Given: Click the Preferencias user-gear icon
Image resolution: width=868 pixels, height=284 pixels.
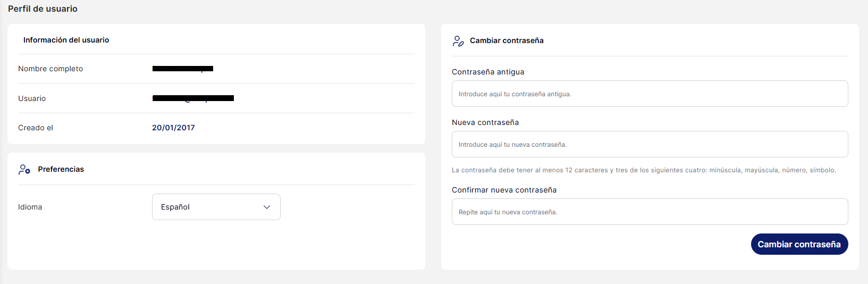Looking at the screenshot, I should click(24, 170).
